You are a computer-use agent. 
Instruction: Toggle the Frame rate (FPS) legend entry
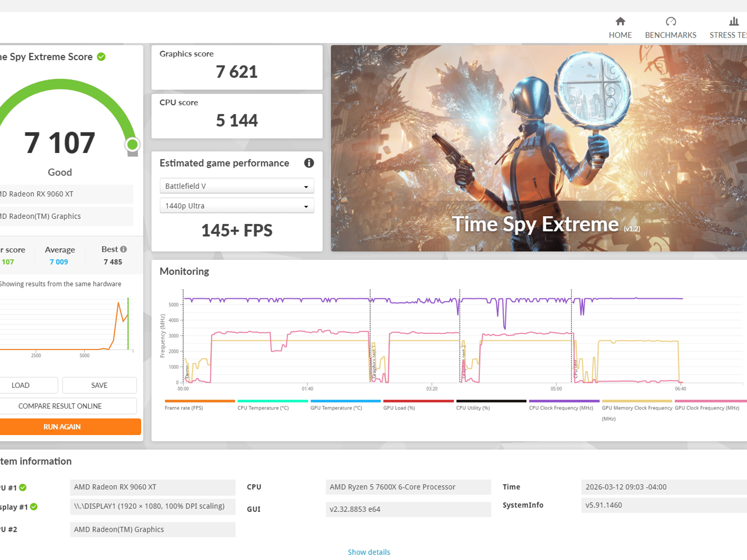tap(200, 405)
